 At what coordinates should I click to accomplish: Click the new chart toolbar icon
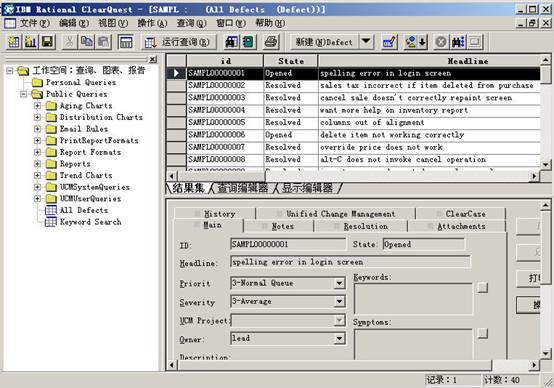click(31, 42)
